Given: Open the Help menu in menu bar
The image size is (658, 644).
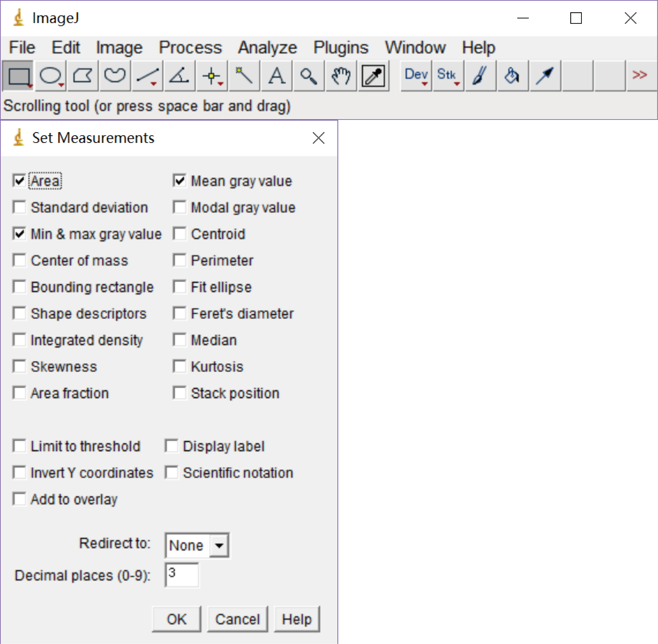Looking at the screenshot, I should [479, 47].
